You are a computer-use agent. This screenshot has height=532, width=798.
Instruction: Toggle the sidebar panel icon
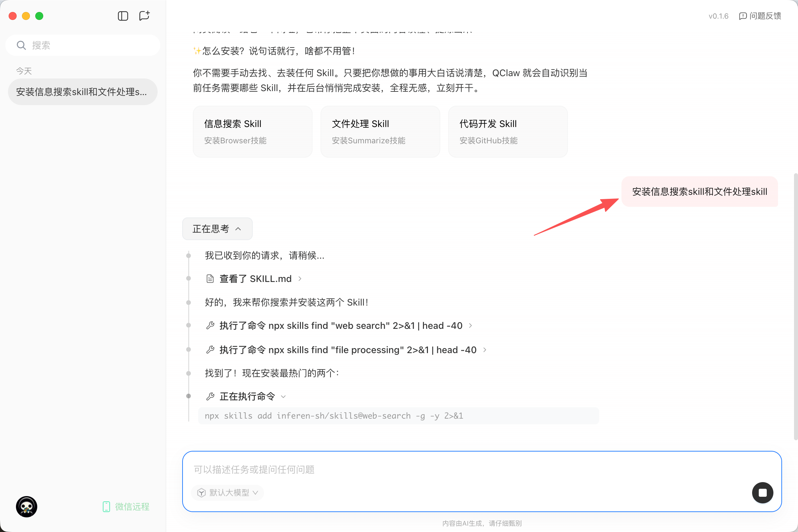[x=123, y=16]
